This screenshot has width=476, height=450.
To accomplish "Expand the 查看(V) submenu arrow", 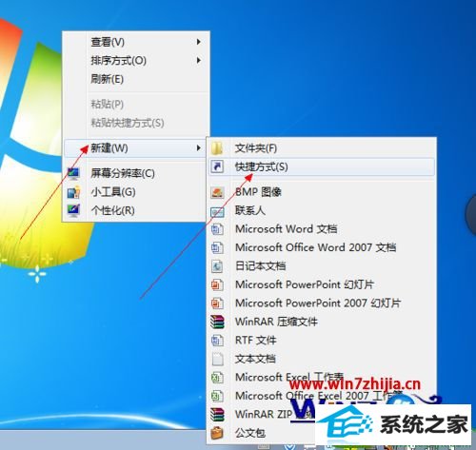I will [x=199, y=42].
